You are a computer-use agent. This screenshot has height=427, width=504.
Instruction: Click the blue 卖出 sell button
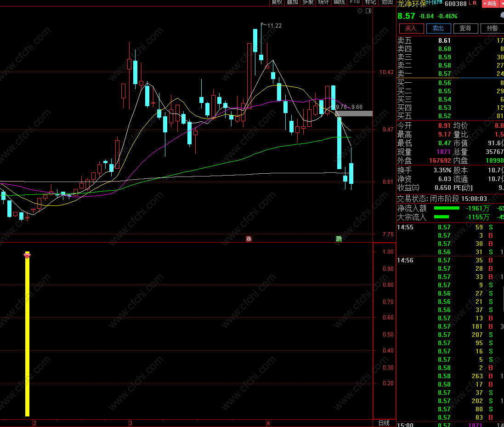[438, 28]
